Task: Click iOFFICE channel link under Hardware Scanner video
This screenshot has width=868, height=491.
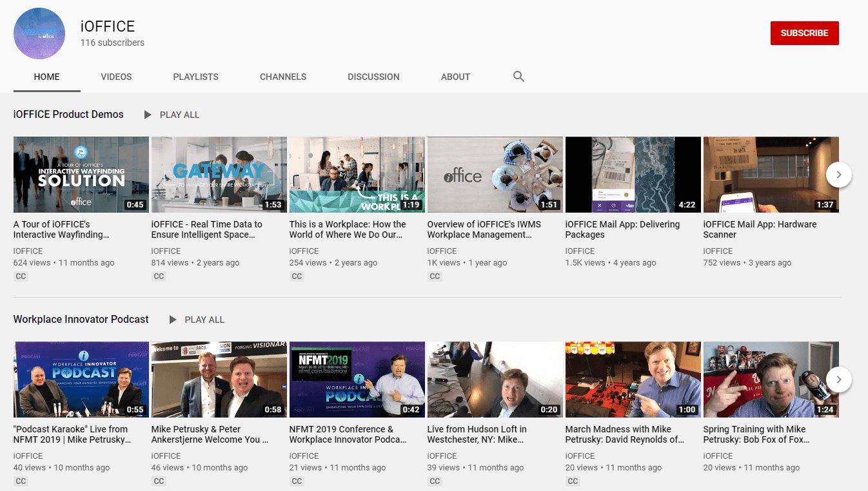Action: (x=718, y=251)
